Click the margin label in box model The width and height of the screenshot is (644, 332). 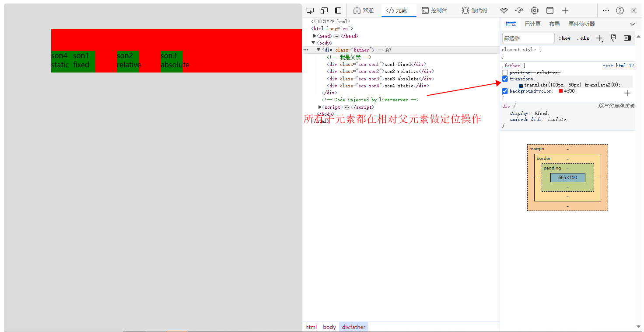coord(537,149)
